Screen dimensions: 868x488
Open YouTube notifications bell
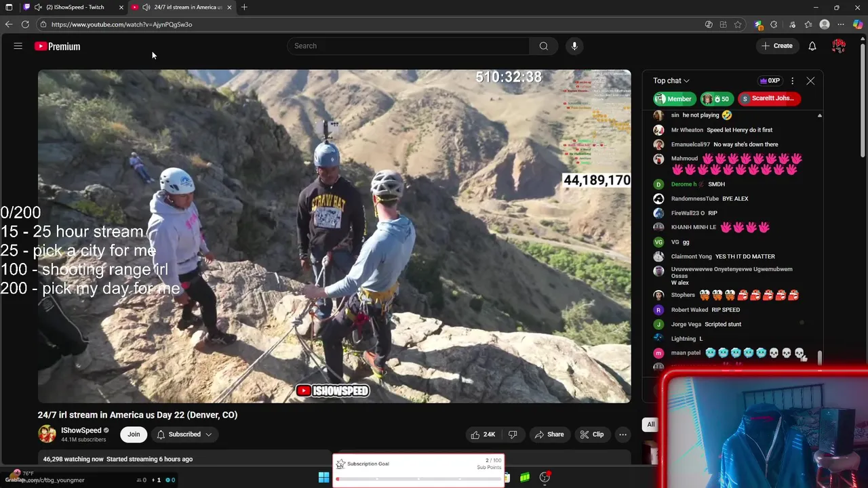point(812,46)
